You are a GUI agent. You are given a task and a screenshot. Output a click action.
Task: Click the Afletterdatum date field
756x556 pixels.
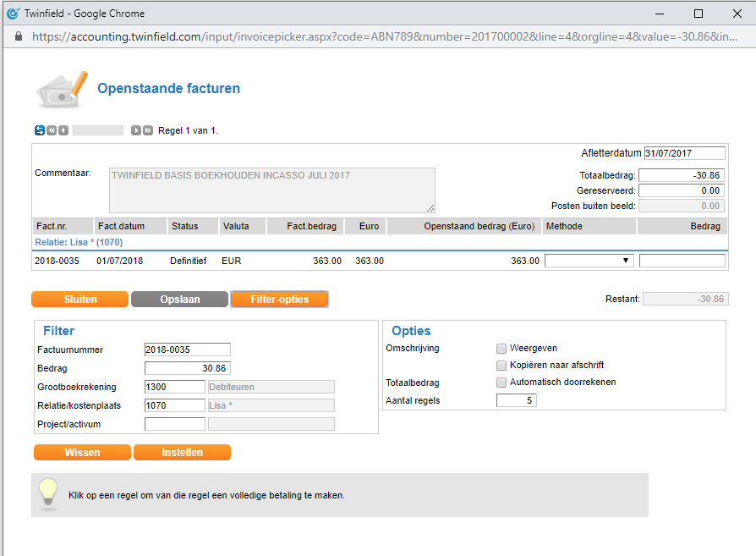coord(684,153)
